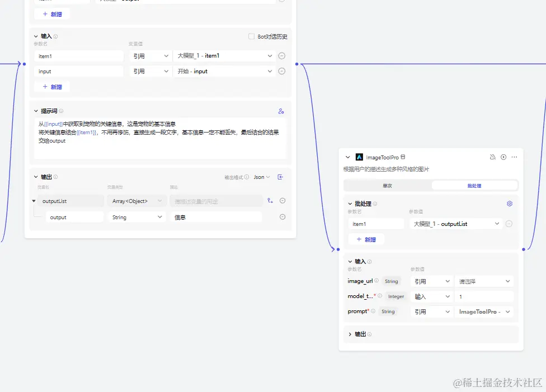This screenshot has width=546, height=392.
Task: Click into the prompt text area
Action: click(x=160, y=138)
